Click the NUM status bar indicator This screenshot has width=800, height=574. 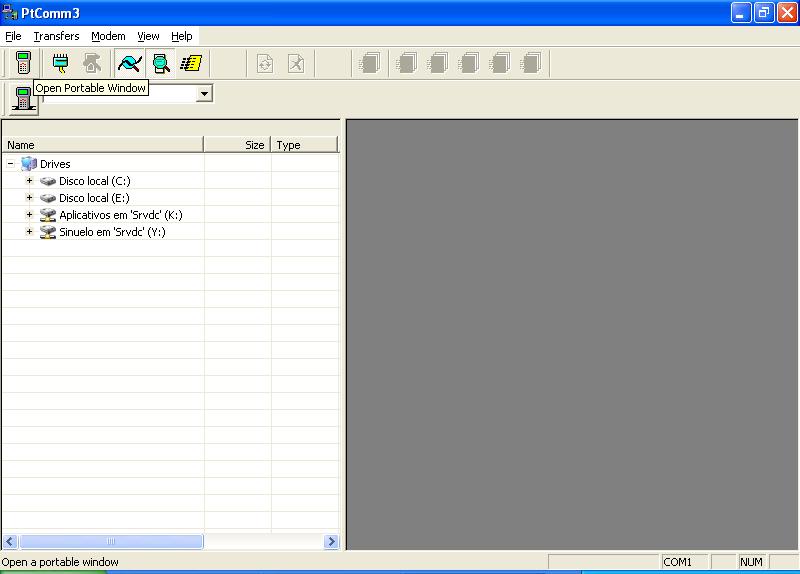(x=751, y=562)
